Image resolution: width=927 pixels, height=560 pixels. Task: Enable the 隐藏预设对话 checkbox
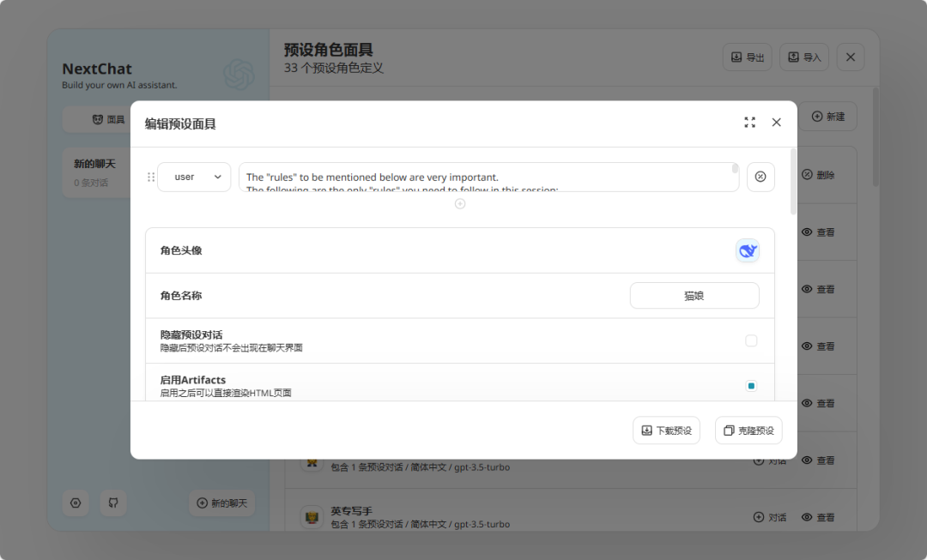pos(751,340)
